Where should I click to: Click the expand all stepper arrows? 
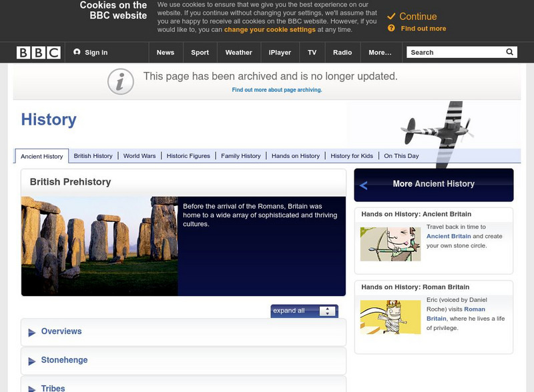(x=327, y=311)
